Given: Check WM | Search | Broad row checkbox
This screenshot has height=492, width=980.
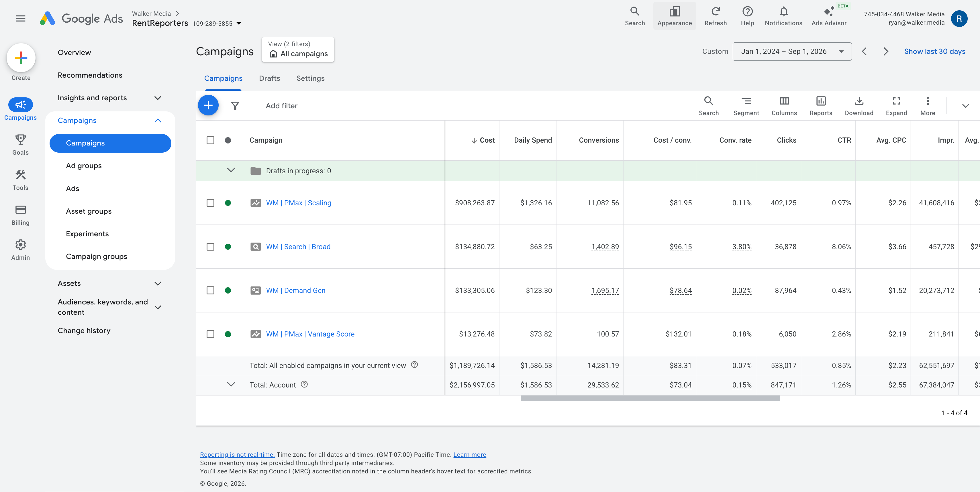Looking at the screenshot, I should pos(210,247).
